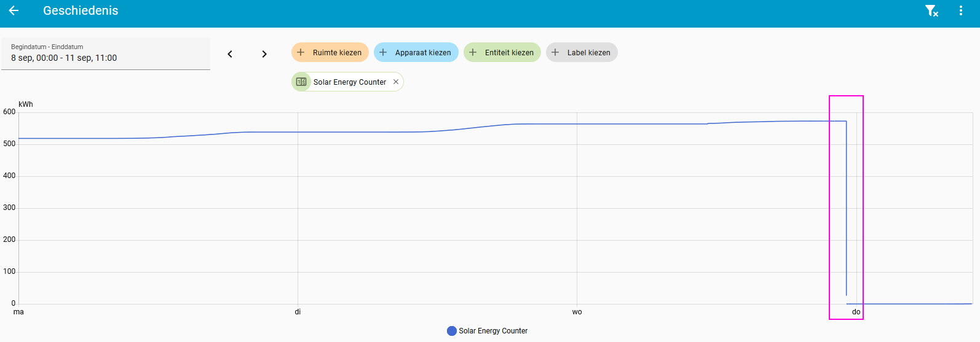Screen dimensions: 980x342
Task: Click the Geschiedenis page title
Action: click(x=81, y=10)
